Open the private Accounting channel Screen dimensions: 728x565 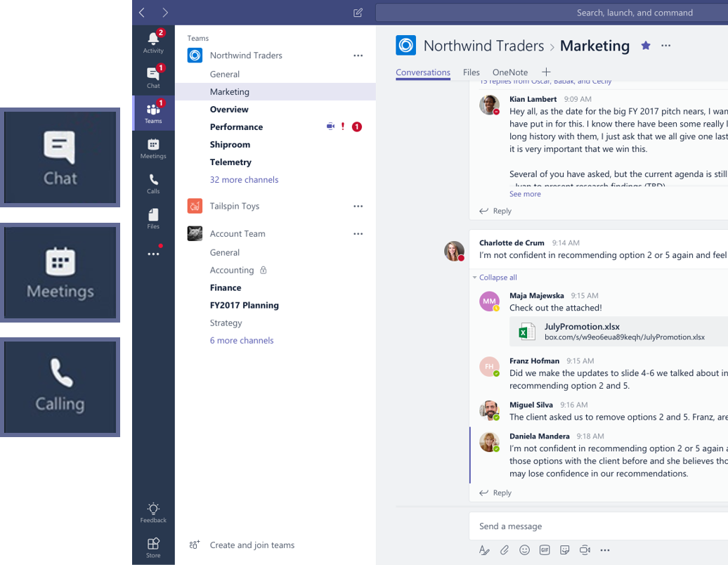click(232, 270)
